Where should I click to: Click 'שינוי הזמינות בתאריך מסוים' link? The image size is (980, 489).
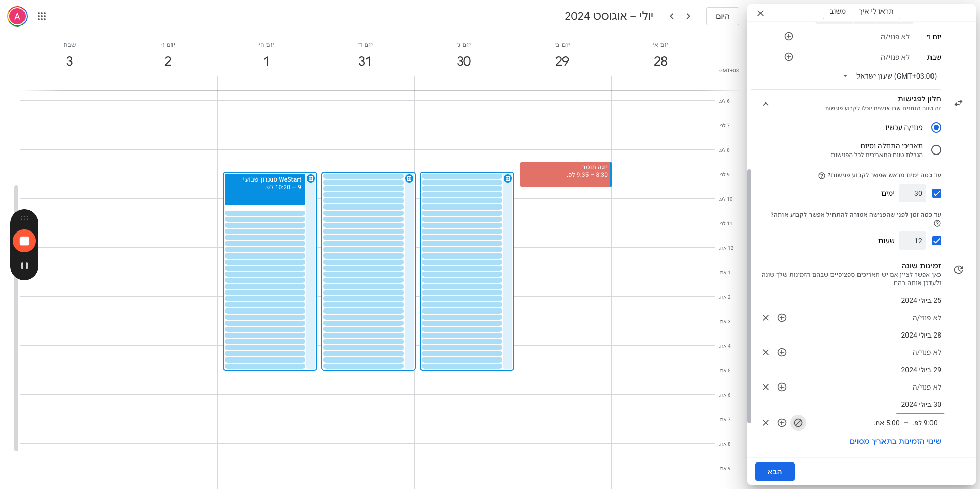[895, 441]
